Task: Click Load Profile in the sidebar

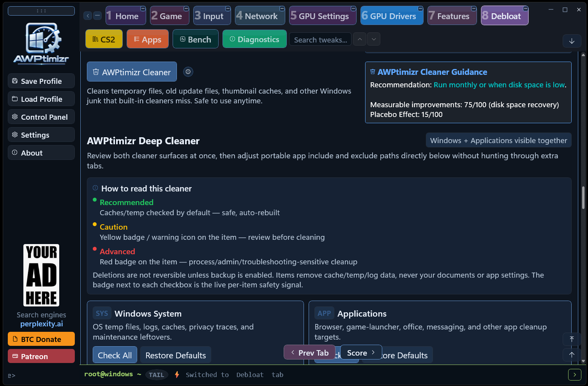Action: pyautogui.click(x=41, y=99)
